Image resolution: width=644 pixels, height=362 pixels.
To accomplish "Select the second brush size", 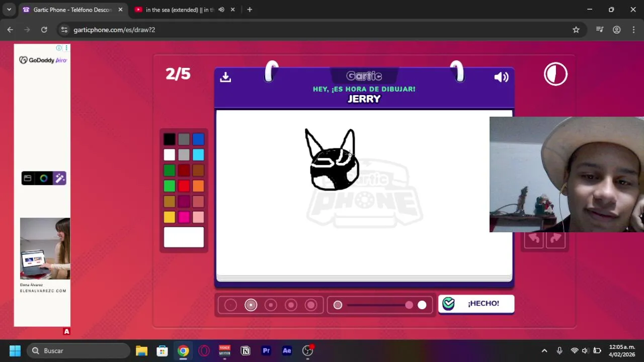I will pyautogui.click(x=251, y=305).
